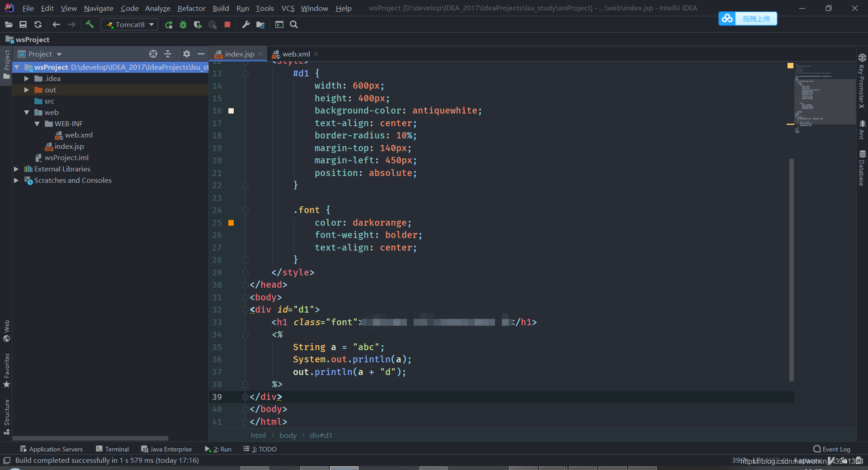
Task: Click the Search Everywhere magnifier icon
Action: 294,24
